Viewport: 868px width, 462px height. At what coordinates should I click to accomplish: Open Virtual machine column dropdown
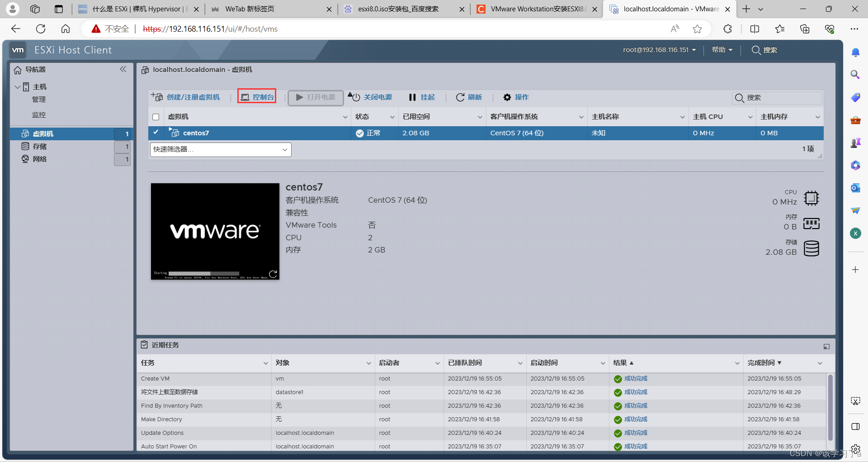(x=345, y=117)
